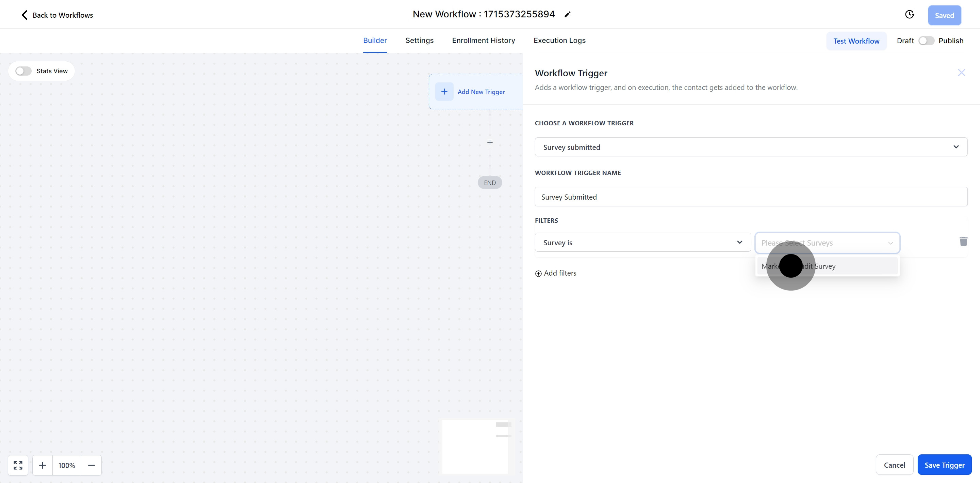Image resolution: width=980 pixels, height=483 pixels.
Task: Click the Save Trigger button
Action: pos(944,465)
